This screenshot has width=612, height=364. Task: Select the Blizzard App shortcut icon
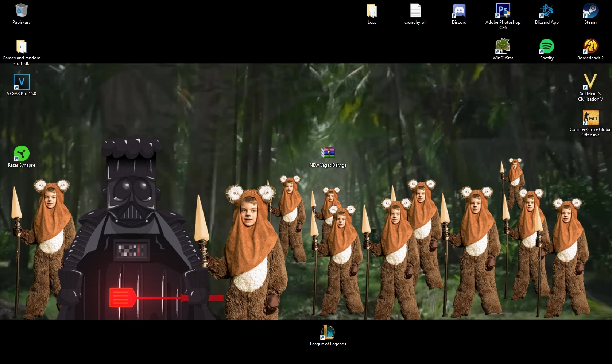click(547, 11)
